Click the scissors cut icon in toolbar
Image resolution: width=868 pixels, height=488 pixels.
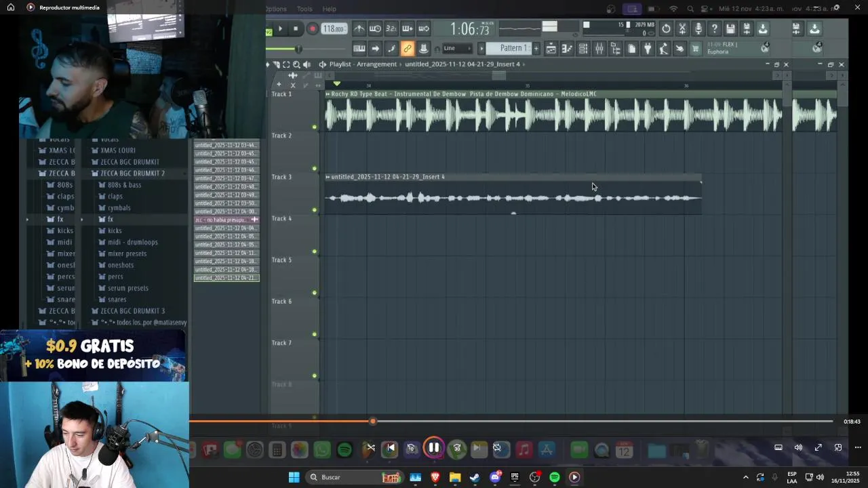click(x=682, y=28)
